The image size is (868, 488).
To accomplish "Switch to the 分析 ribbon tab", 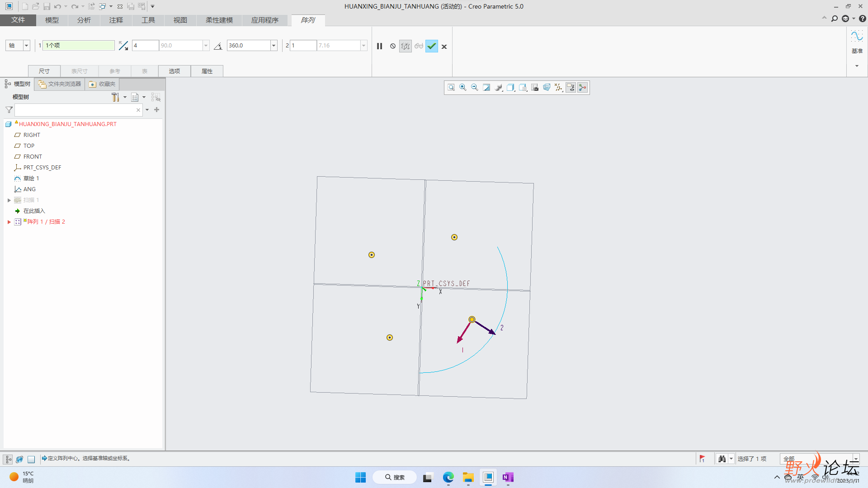I will 84,20.
